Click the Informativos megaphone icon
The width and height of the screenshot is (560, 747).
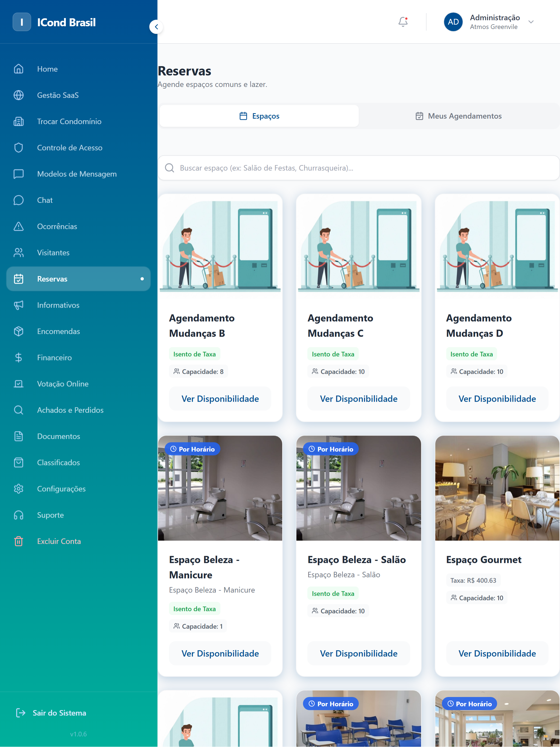(x=19, y=305)
